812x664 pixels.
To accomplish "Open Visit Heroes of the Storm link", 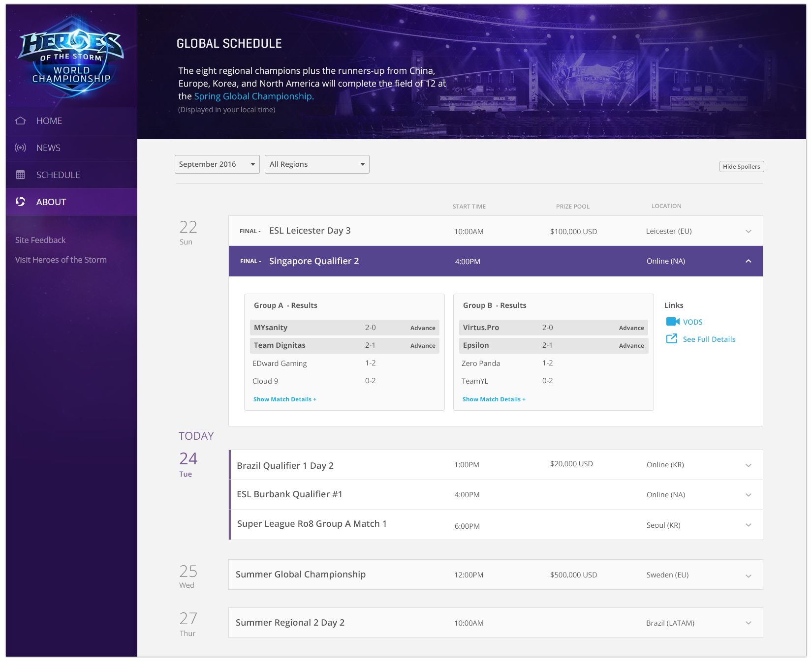I will (x=61, y=260).
